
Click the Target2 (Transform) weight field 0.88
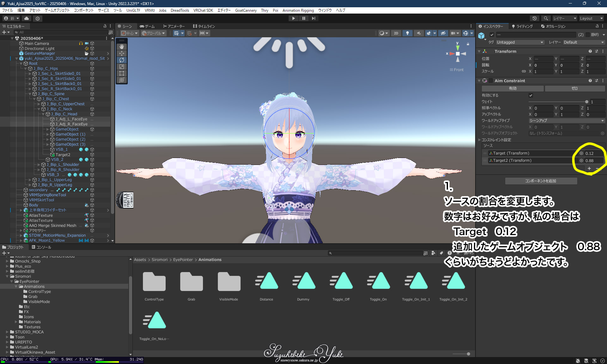coord(594,161)
